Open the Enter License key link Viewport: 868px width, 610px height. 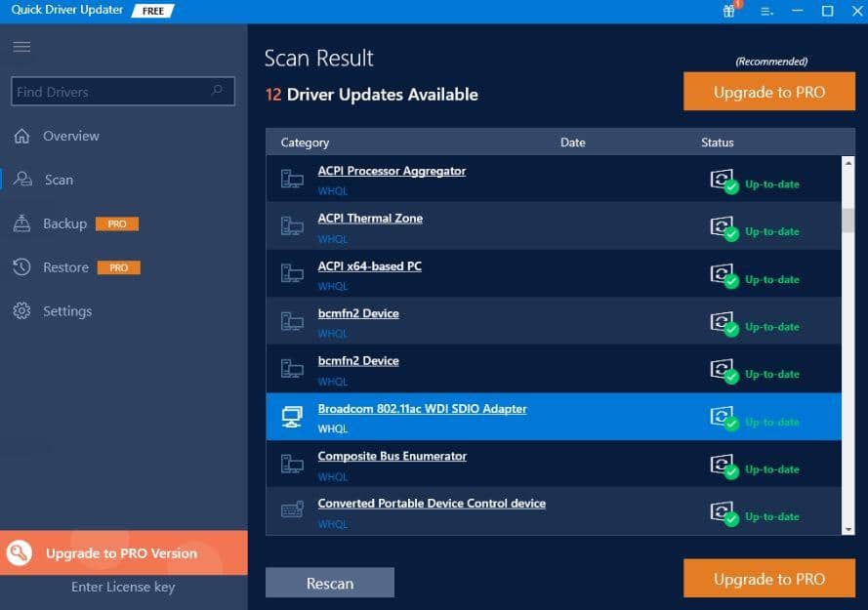124,587
